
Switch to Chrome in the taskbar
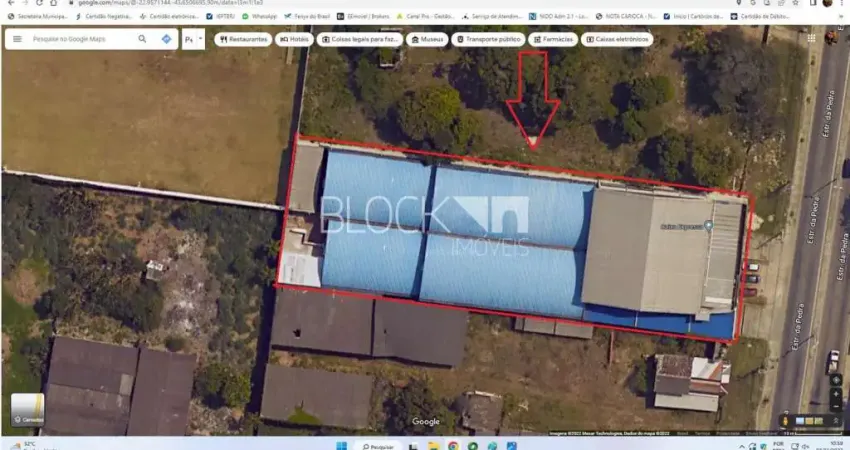453,446
